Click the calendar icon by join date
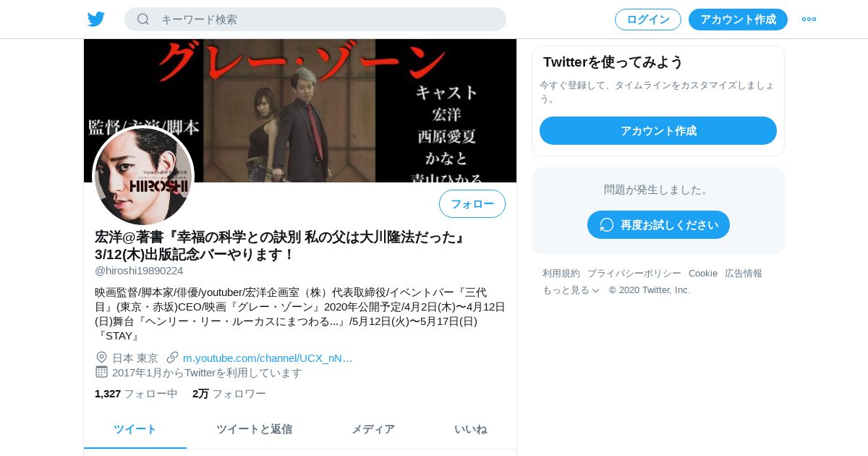Viewport: 868px width, 456px height. [x=101, y=372]
